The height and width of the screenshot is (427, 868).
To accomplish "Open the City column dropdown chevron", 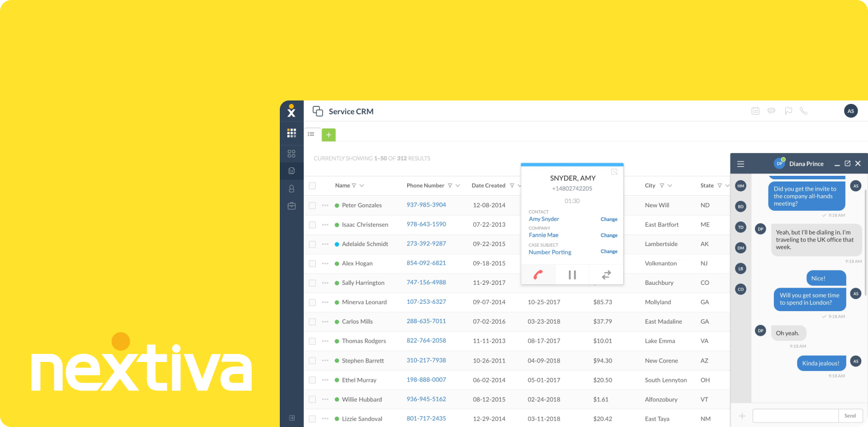I will tap(670, 186).
